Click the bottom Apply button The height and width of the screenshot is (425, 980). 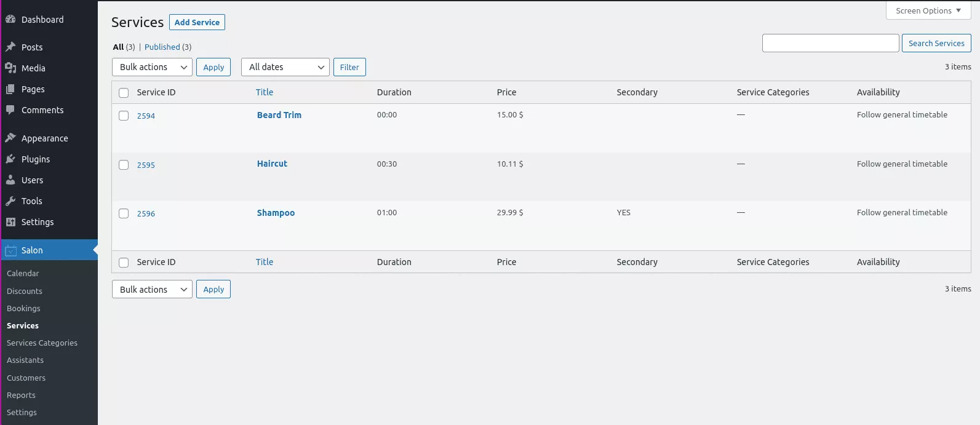pos(213,289)
